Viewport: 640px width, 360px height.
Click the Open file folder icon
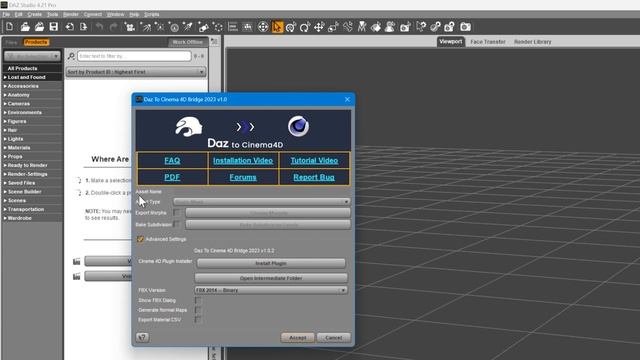pyautogui.click(x=25, y=27)
